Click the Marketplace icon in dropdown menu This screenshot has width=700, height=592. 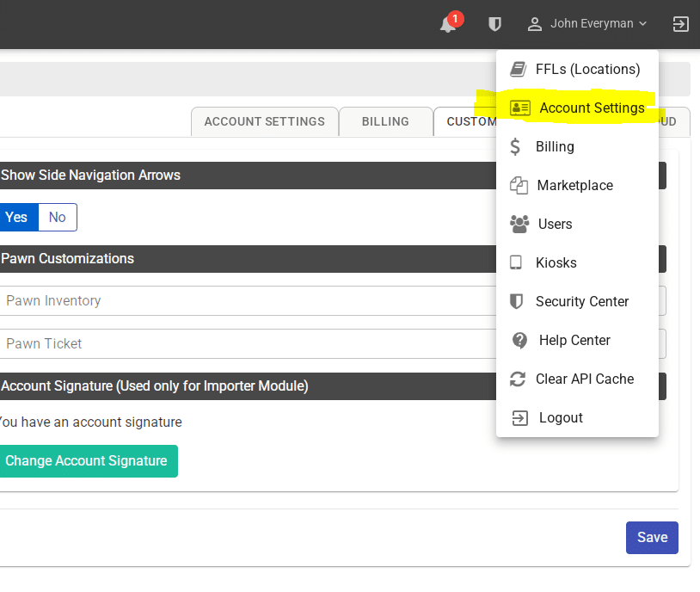click(519, 185)
